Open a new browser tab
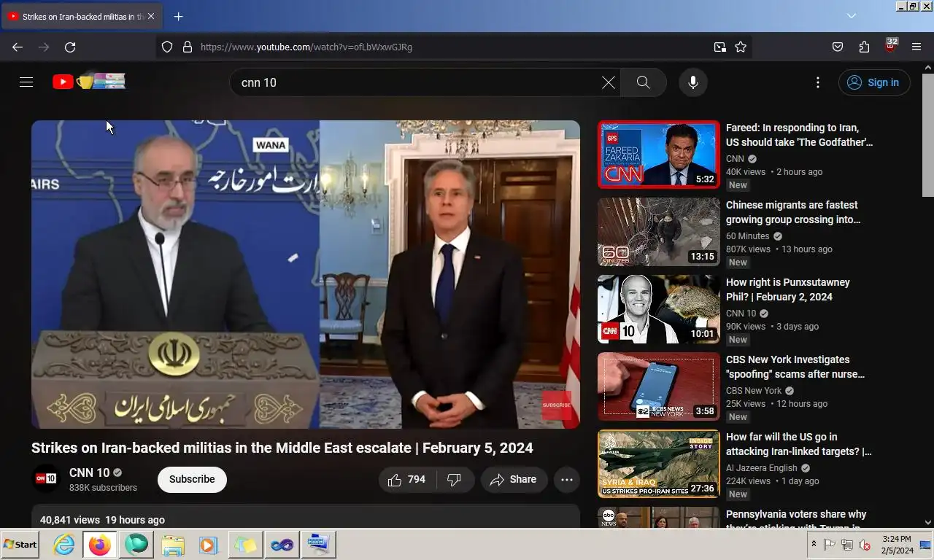The image size is (934, 560). [178, 16]
